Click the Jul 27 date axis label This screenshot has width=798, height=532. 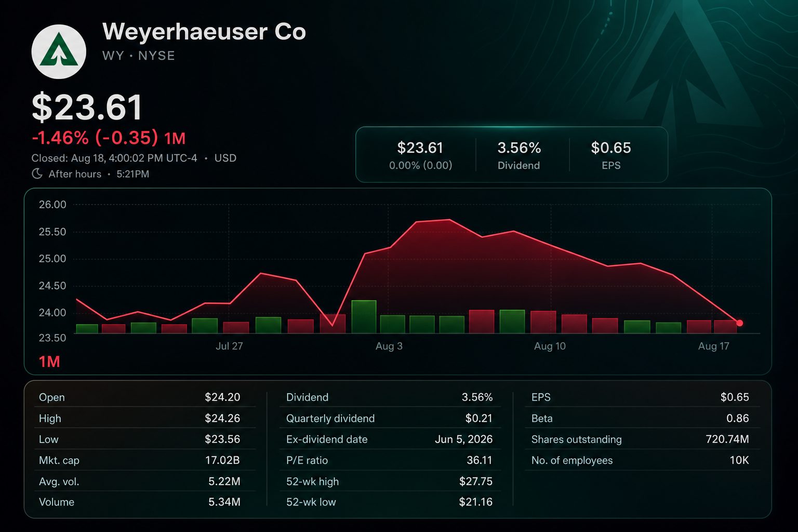coord(229,346)
